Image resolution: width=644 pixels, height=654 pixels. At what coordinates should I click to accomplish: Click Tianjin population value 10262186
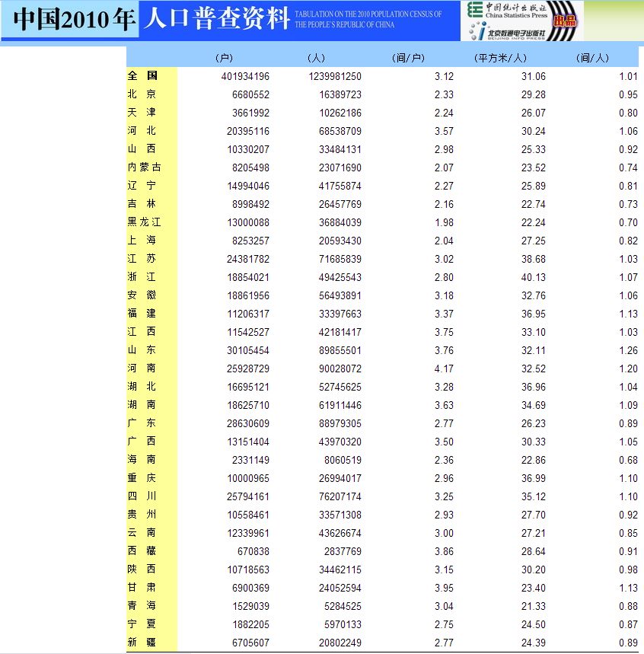[340, 113]
